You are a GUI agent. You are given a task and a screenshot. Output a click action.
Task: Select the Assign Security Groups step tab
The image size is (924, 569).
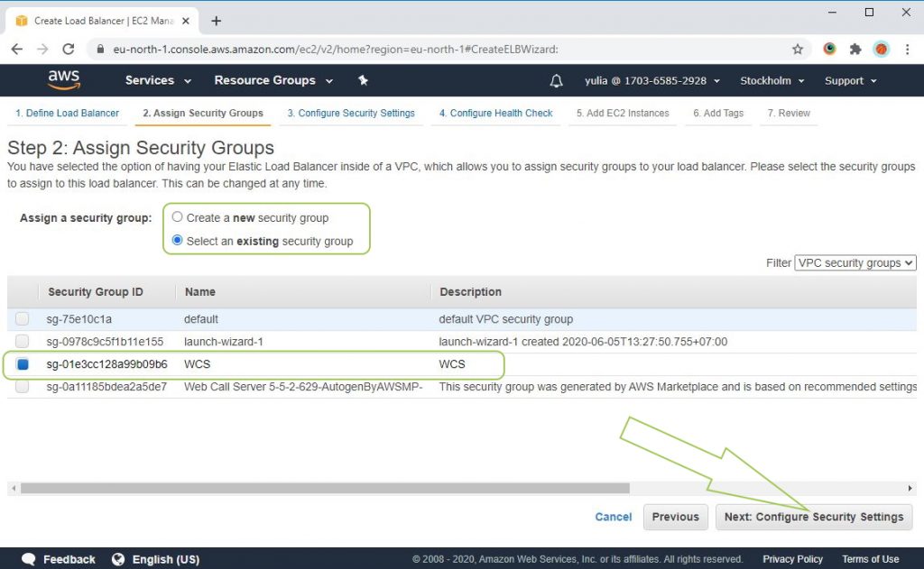pos(203,113)
